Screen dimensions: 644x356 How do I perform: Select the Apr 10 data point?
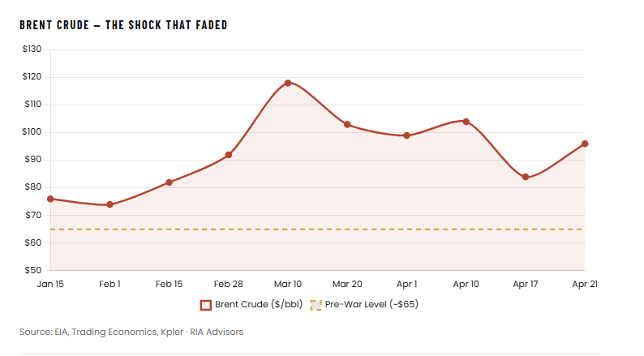466,122
